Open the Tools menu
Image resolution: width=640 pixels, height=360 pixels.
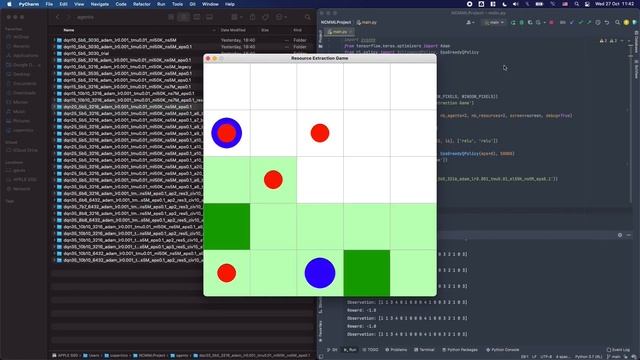click(x=177, y=4)
